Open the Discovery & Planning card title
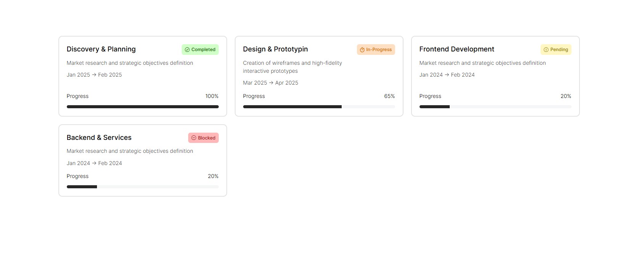This screenshot has width=644, height=279. point(101,49)
